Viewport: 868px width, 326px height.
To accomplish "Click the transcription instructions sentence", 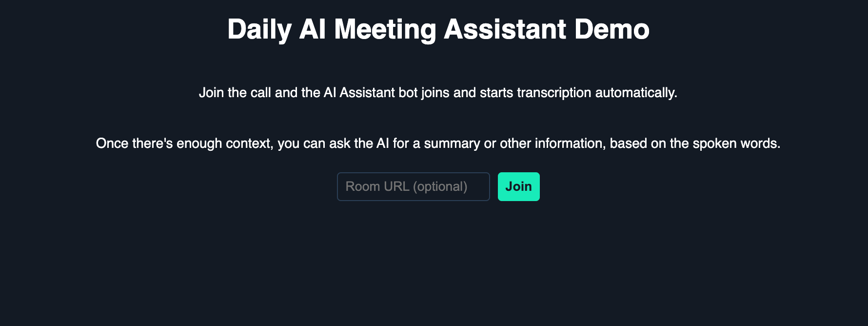I will [438, 92].
